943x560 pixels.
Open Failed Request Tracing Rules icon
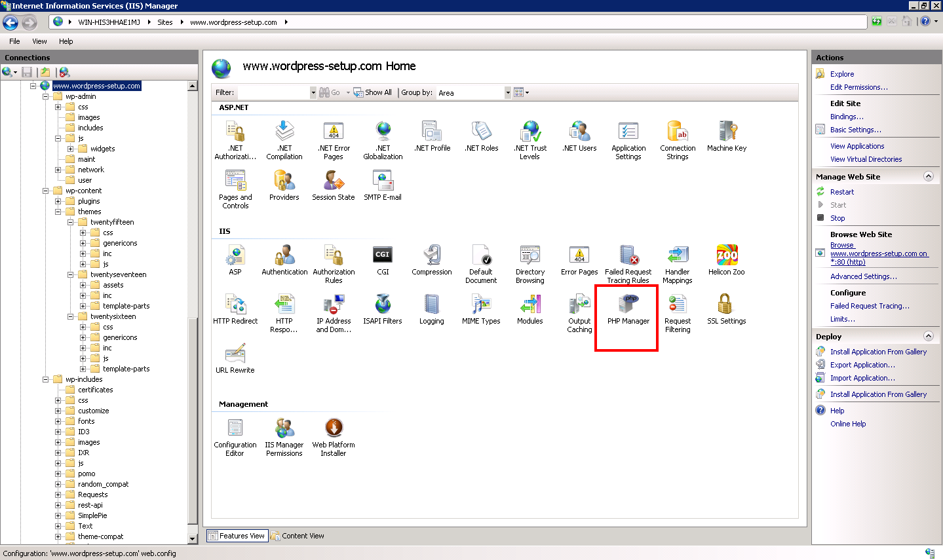tap(628, 265)
